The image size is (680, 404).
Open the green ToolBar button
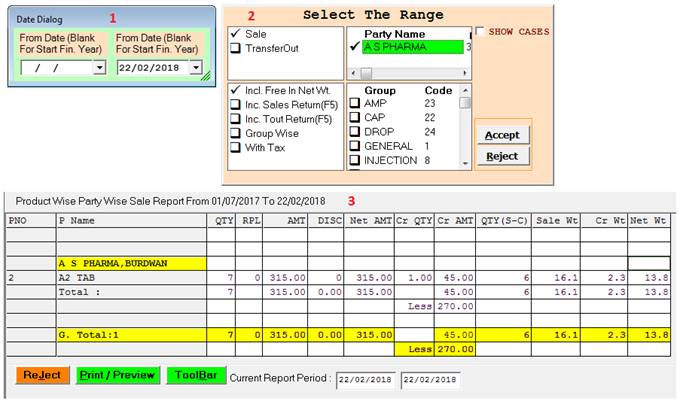[194, 375]
